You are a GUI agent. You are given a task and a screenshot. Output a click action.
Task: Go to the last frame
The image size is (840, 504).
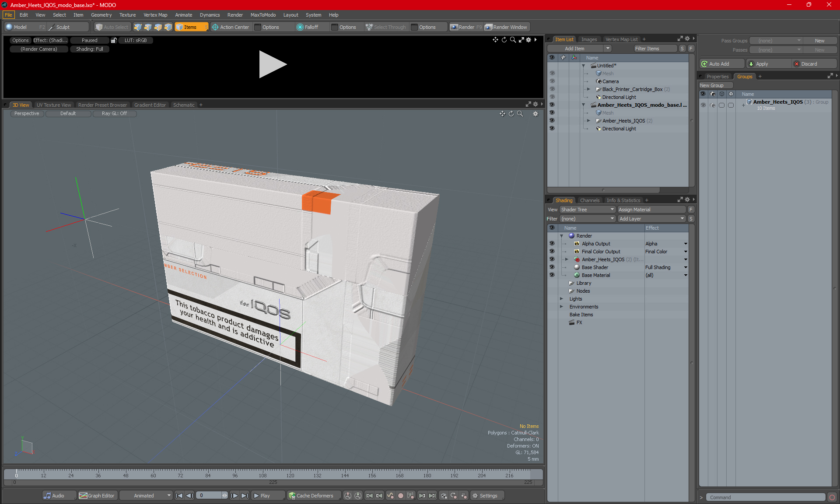coord(245,496)
